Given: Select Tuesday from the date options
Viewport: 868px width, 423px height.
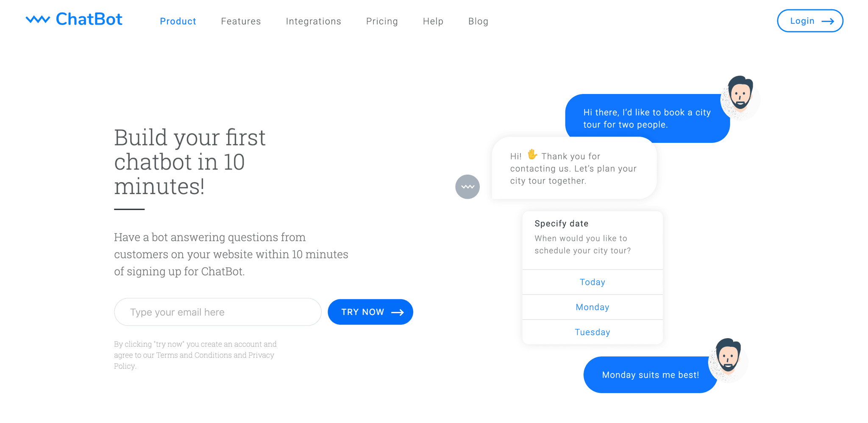Looking at the screenshot, I should tap(592, 332).
